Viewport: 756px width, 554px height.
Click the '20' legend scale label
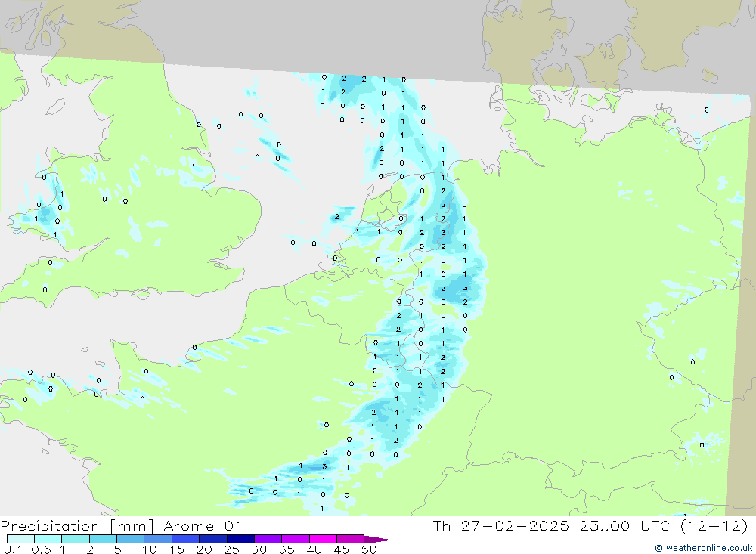tap(204, 549)
